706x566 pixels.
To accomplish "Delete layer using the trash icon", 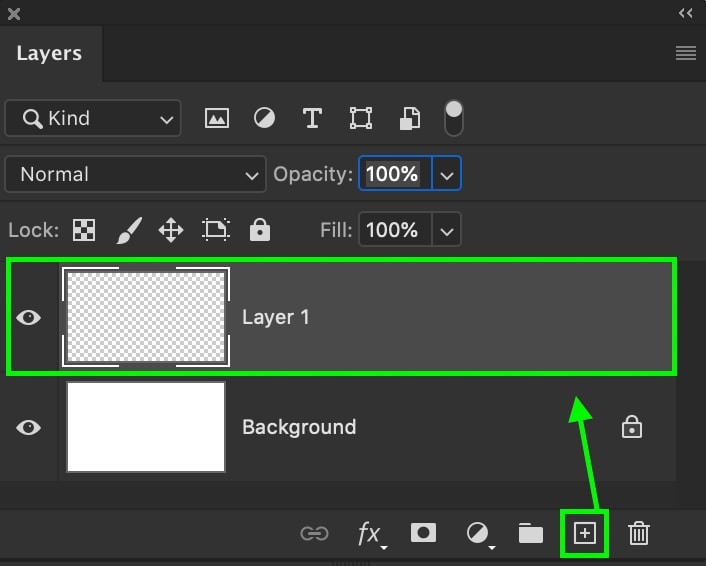I will (639, 533).
